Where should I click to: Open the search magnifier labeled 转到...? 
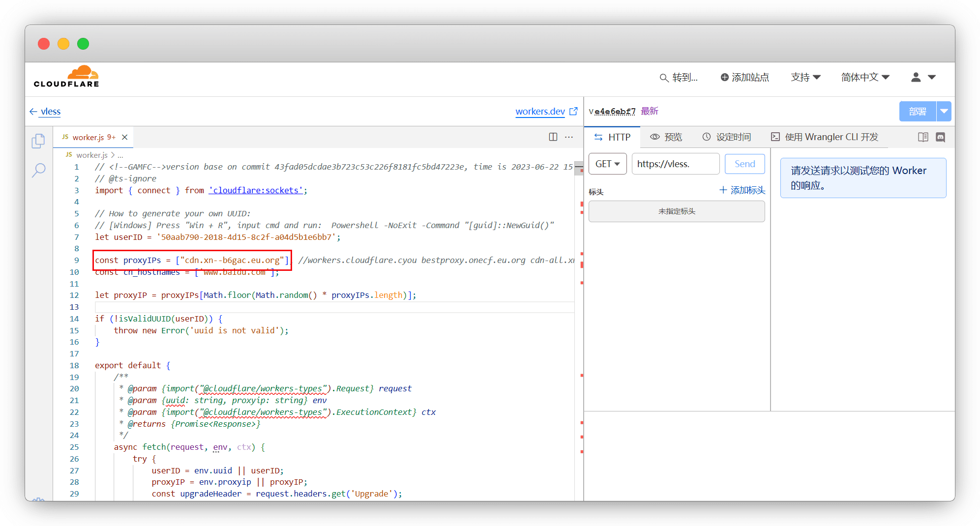point(679,77)
